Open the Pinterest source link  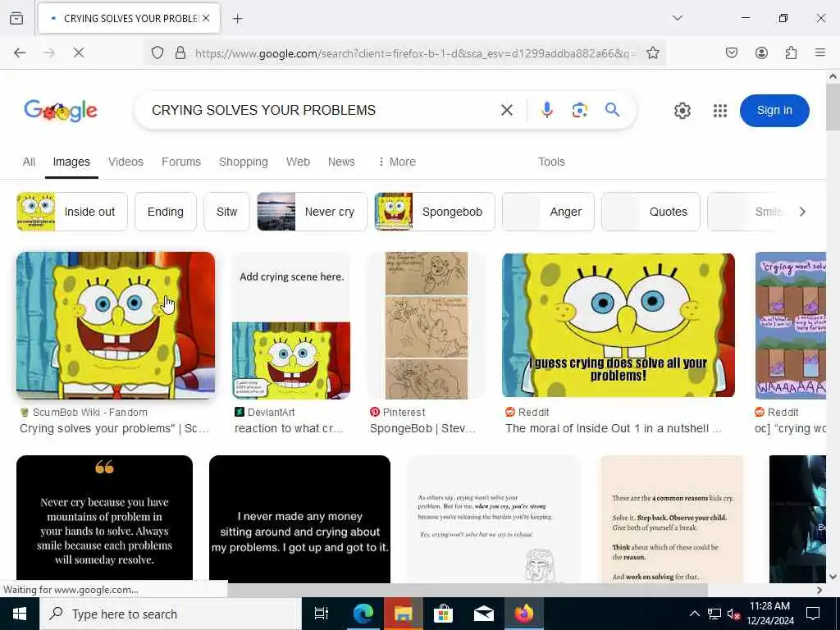click(398, 412)
